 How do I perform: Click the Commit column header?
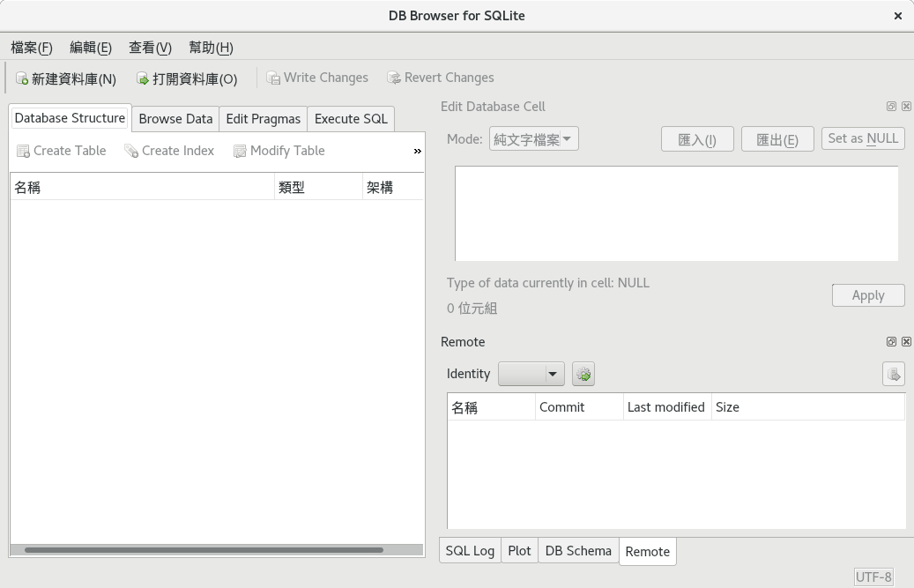tap(579, 407)
